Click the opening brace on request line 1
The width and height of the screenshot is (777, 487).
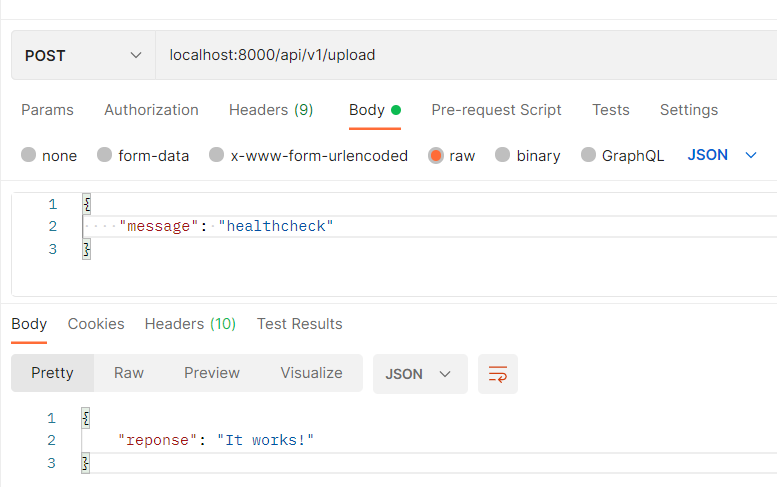(87, 204)
